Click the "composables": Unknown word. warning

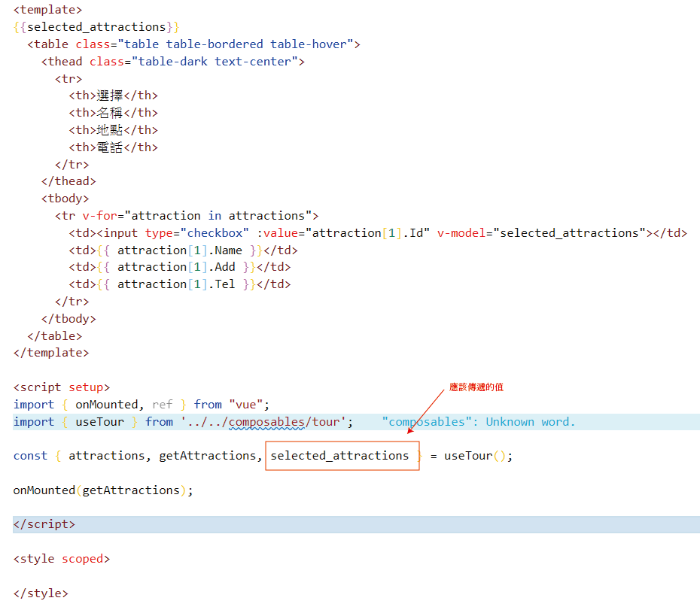(479, 422)
